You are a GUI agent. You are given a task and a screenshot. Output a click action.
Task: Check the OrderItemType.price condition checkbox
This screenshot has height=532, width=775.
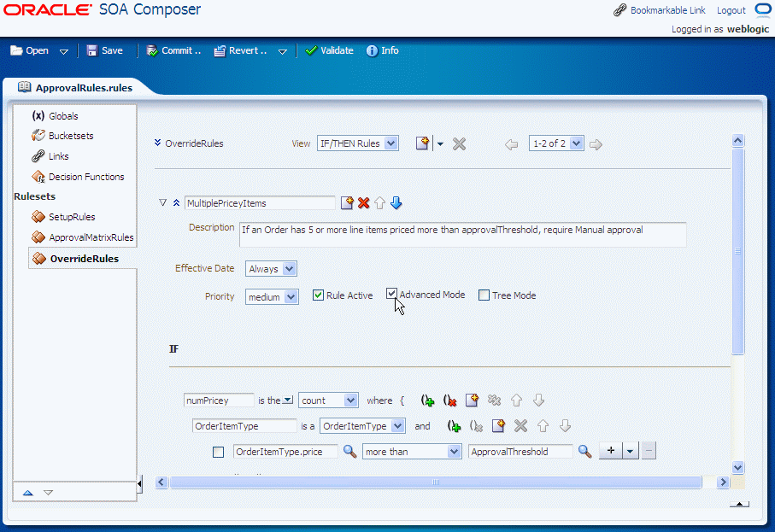click(218, 452)
